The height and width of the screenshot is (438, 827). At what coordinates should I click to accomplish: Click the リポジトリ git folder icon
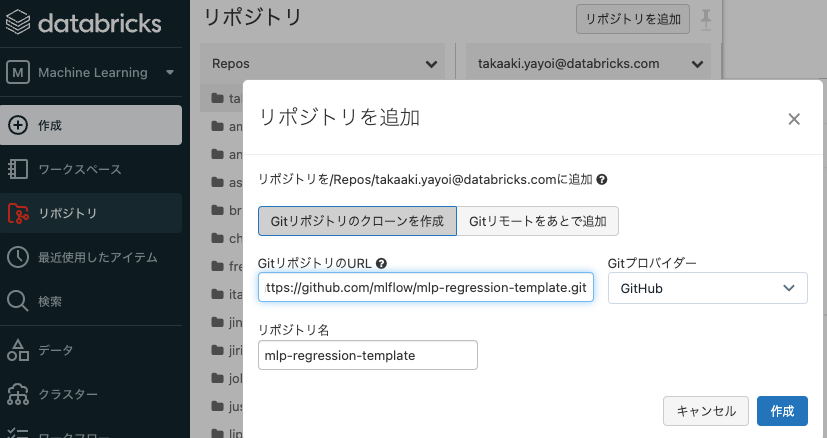(18, 213)
